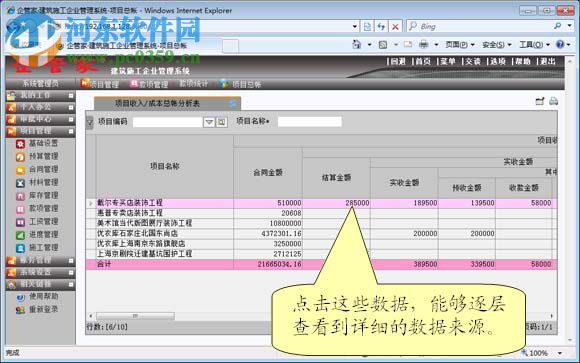Click the Bing search magnifier button
Image resolution: width=580 pixels, height=363 pixels.
click(x=557, y=26)
